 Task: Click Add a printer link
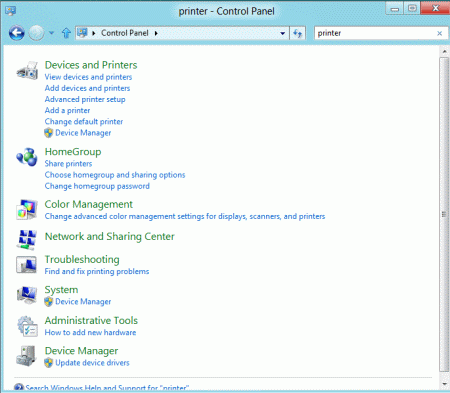click(67, 110)
